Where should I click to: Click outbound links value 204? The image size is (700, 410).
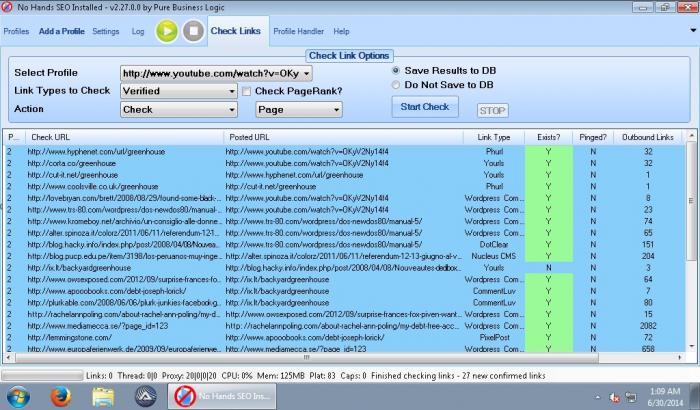648,256
